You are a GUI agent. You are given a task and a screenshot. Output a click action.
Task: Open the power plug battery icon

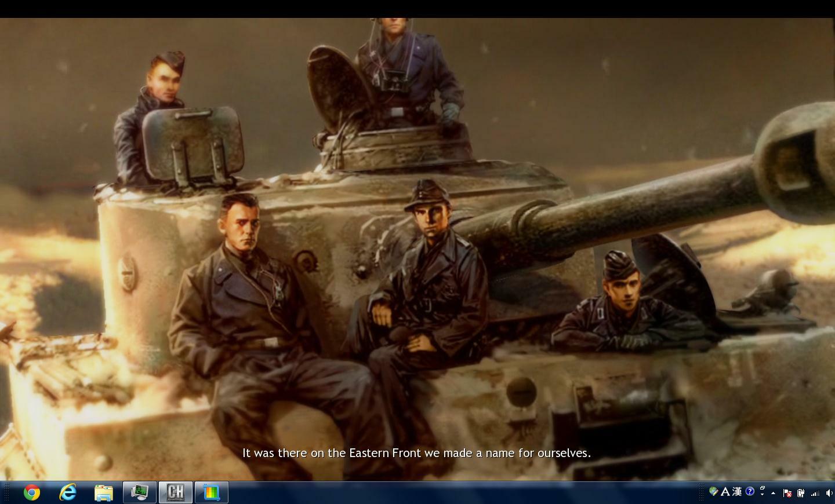pyautogui.click(x=801, y=493)
